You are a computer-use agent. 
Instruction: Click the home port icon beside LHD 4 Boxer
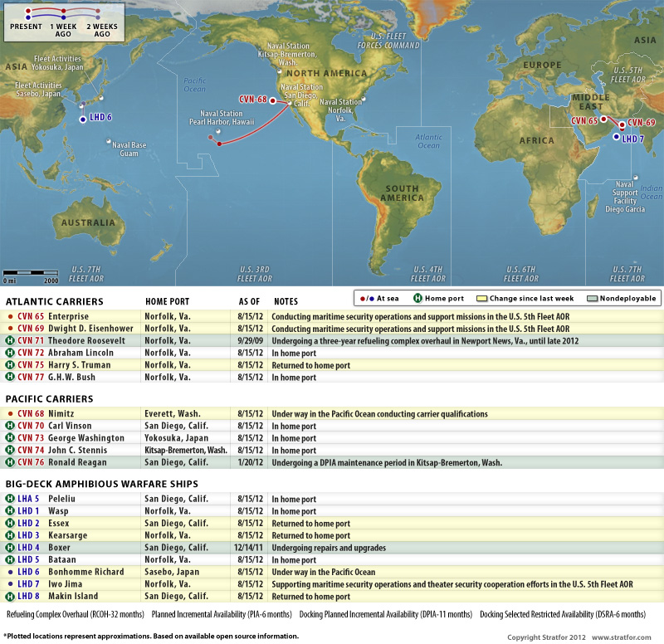[x=10, y=548]
